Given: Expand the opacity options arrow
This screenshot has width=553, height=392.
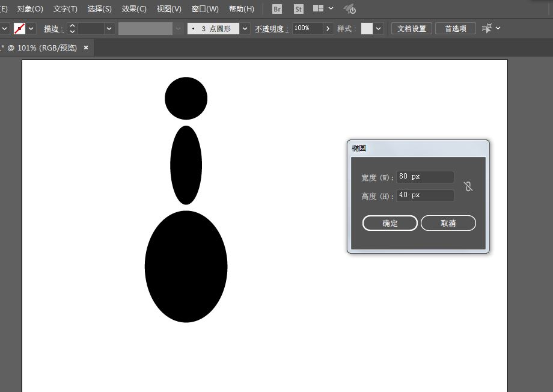Looking at the screenshot, I should pos(328,28).
